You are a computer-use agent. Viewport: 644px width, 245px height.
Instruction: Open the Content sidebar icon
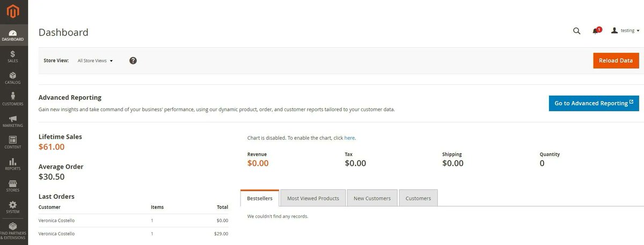tap(13, 140)
